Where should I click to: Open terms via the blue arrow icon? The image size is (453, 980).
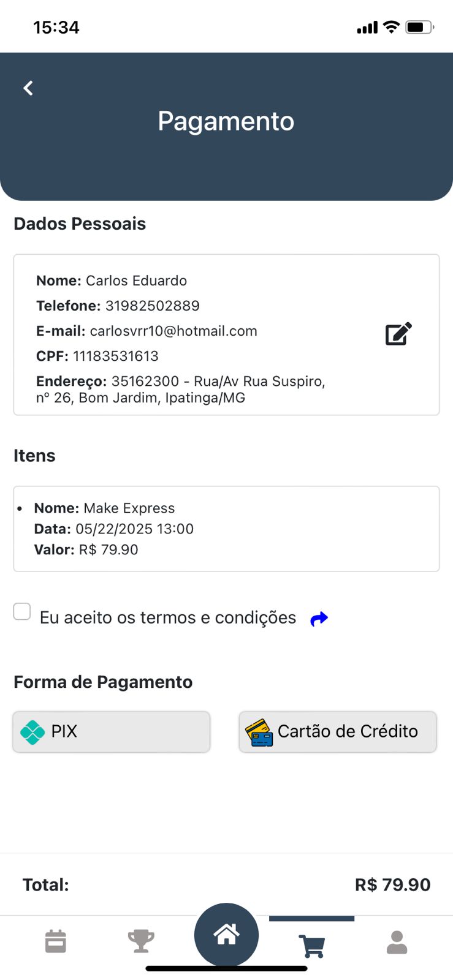[319, 619]
